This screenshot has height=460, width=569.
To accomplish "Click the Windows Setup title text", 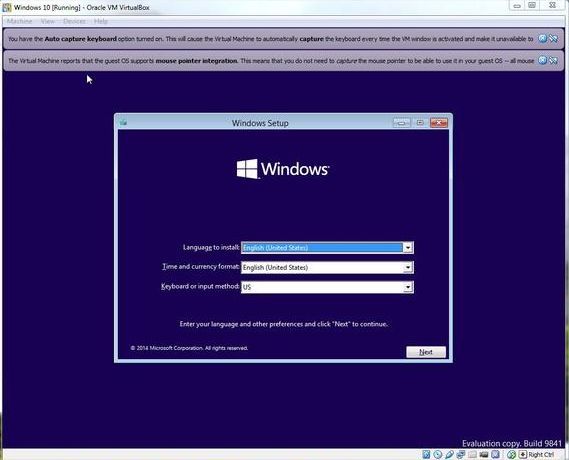I will [260, 123].
